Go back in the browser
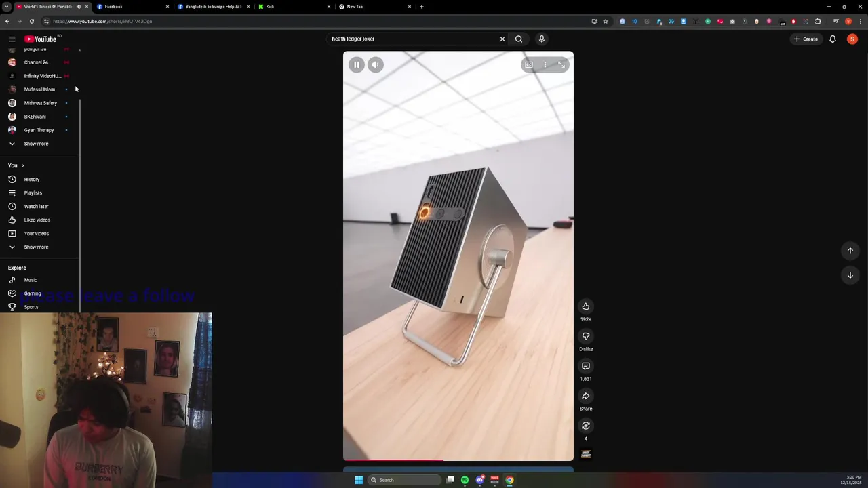This screenshot has width=868, height=488. click(x=7, y=21)
